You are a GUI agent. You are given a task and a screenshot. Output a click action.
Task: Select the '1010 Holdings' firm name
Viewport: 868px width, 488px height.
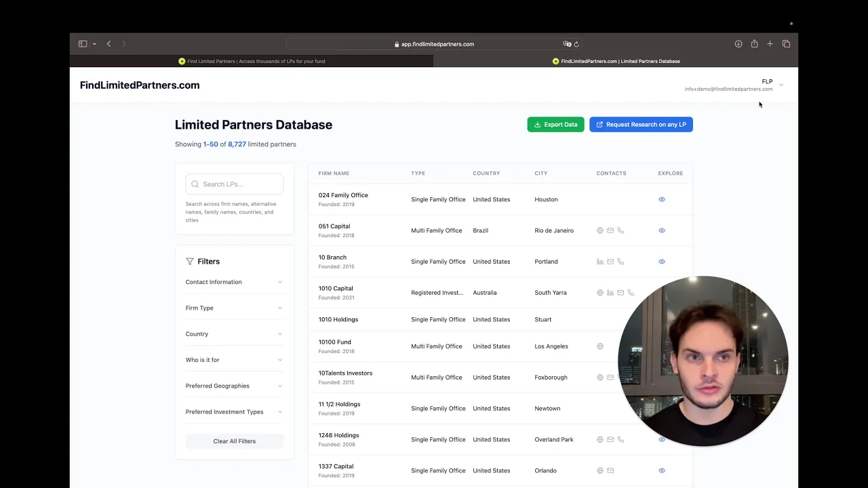tap(338, 319)
